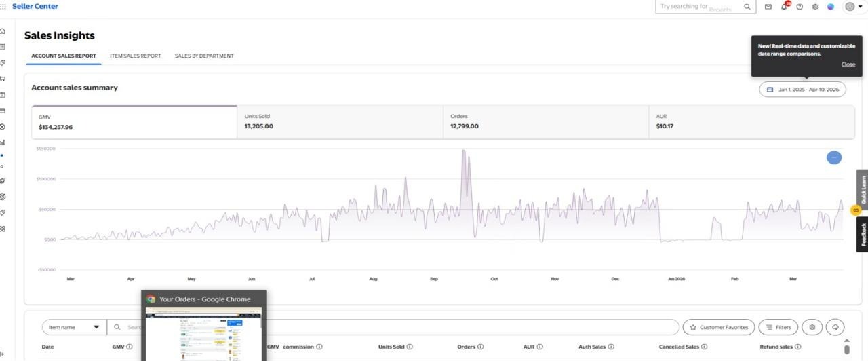Click the yellow circle badge near Quick Learn
This screenshot has height=361, width=868.
tap(855, 210)
